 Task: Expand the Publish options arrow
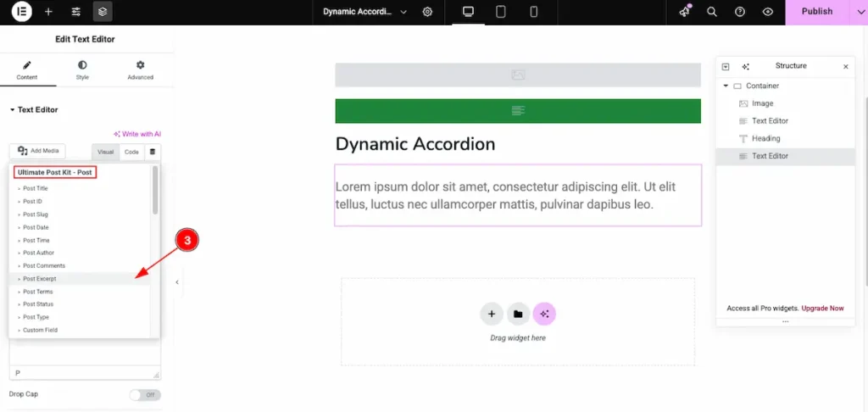pos(852,12)
